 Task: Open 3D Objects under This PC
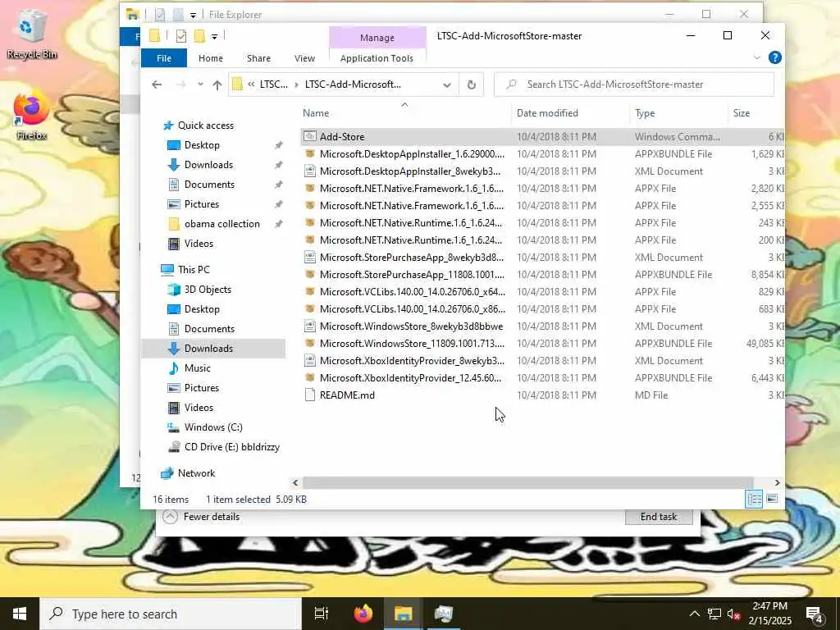pos(208,290)
